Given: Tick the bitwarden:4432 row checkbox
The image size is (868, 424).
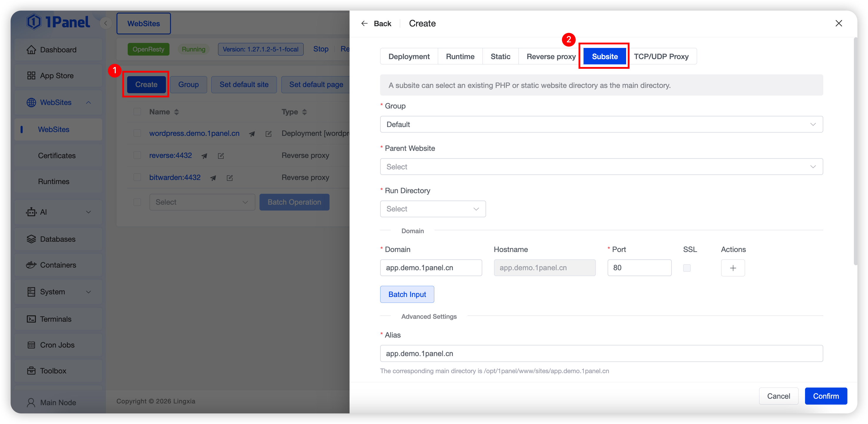Looking at the screenshot, I should [x=137, y=178].
